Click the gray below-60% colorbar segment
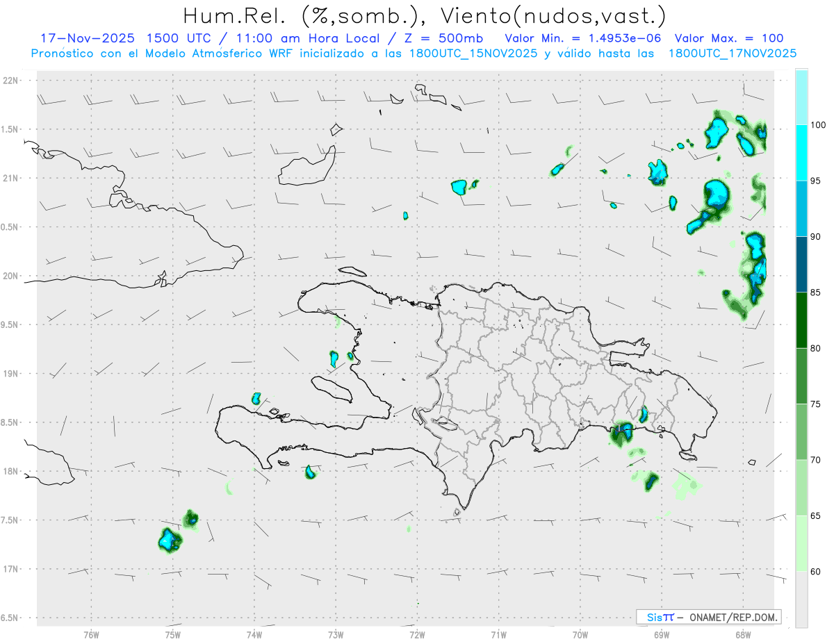The height and width of the screenshot is (644, 834). (801, 600)
